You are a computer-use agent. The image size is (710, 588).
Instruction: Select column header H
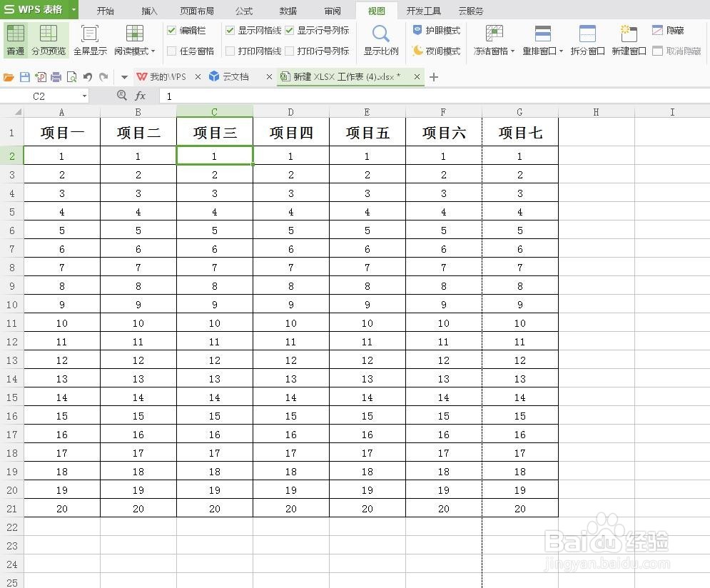point(597,112)
